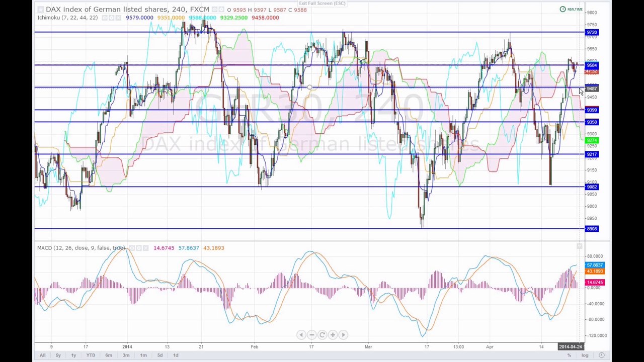
Task: Click the 9399 horizontal line price label
Action: 592,110
